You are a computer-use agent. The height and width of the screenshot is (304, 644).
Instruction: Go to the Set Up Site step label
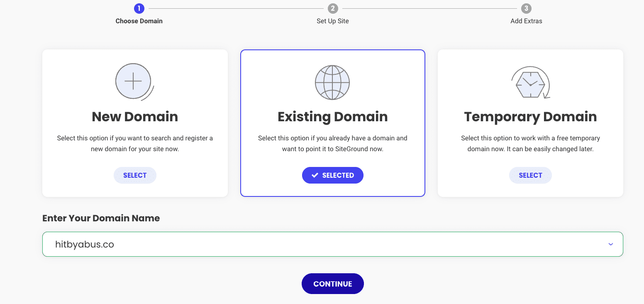332,21
